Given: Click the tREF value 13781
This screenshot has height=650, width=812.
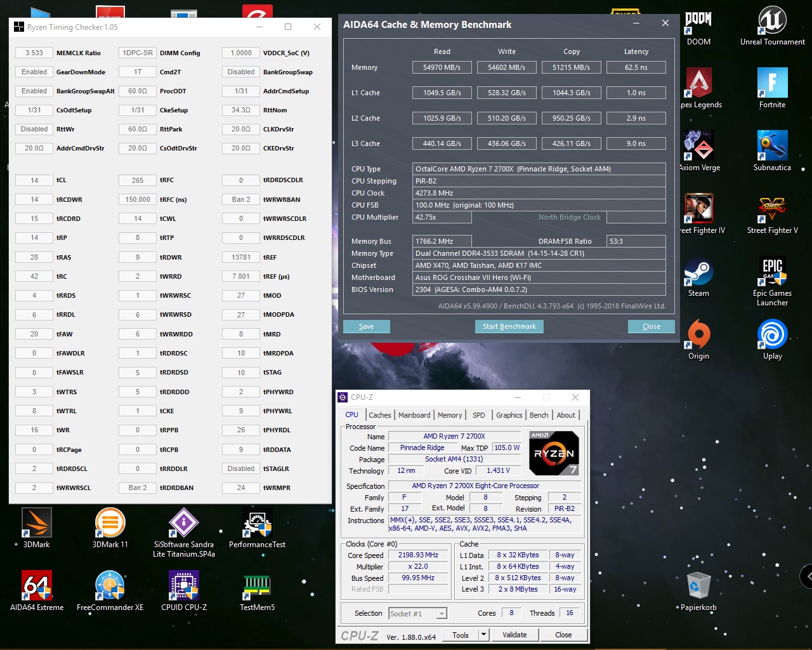Looking at the screenshot, I should pos(241,257).
